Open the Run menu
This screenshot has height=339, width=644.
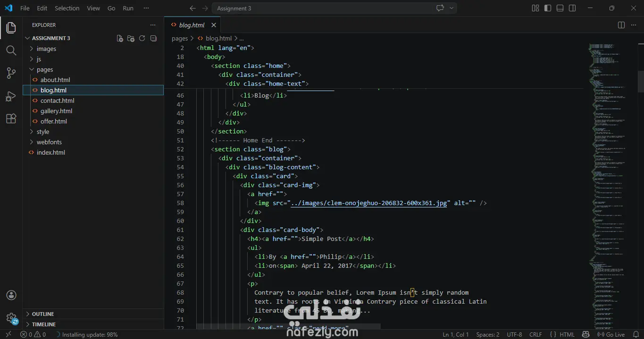coord(128,8)
